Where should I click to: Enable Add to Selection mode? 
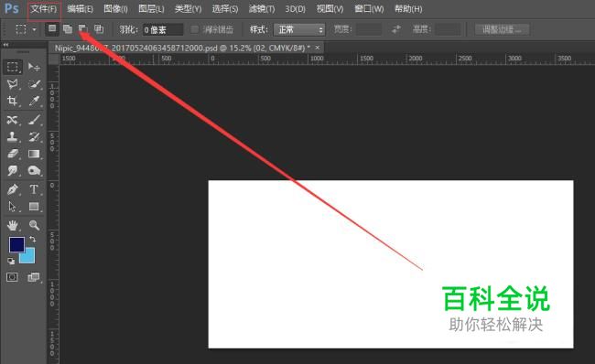68,29
